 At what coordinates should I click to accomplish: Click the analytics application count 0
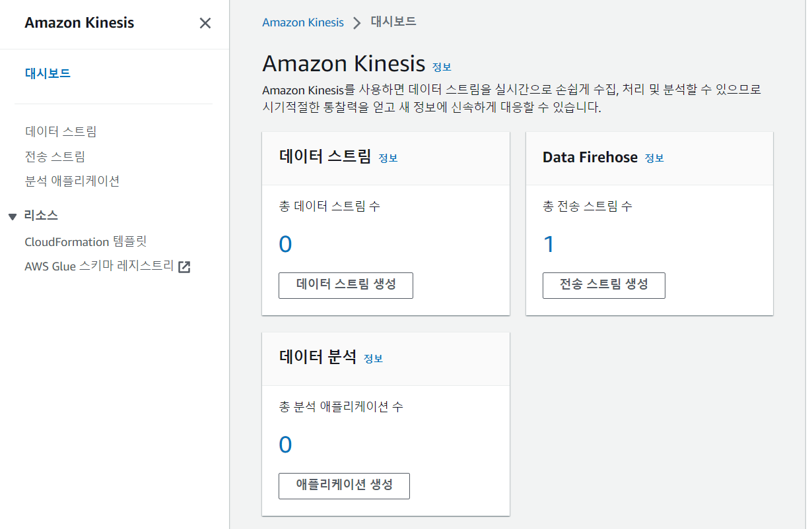pos(285,445)
